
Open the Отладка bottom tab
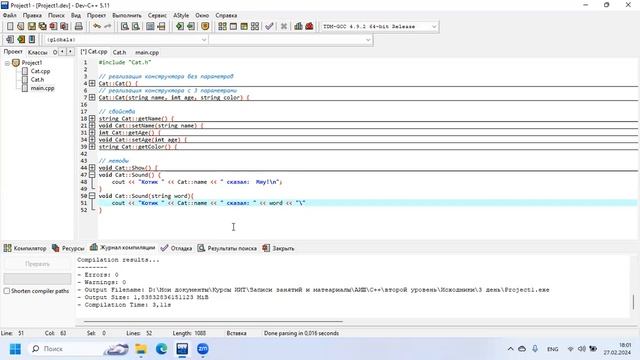(x=176, y=248)
